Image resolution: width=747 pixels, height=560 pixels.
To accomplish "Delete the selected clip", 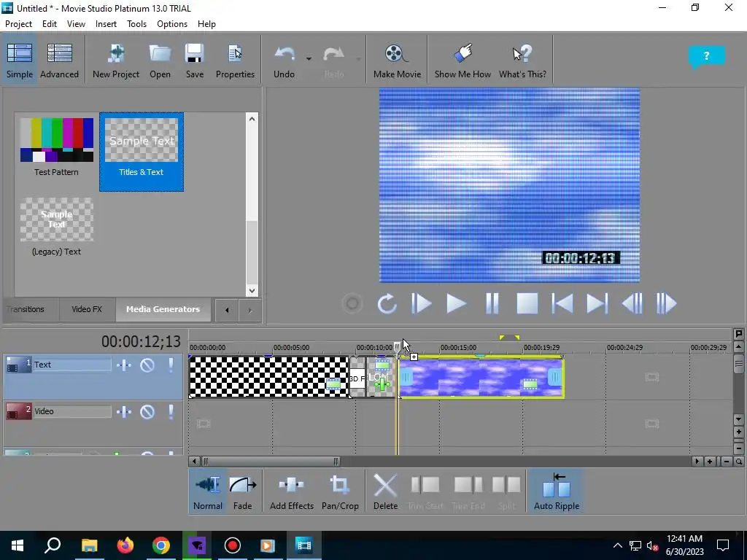I will coord(385,492).
